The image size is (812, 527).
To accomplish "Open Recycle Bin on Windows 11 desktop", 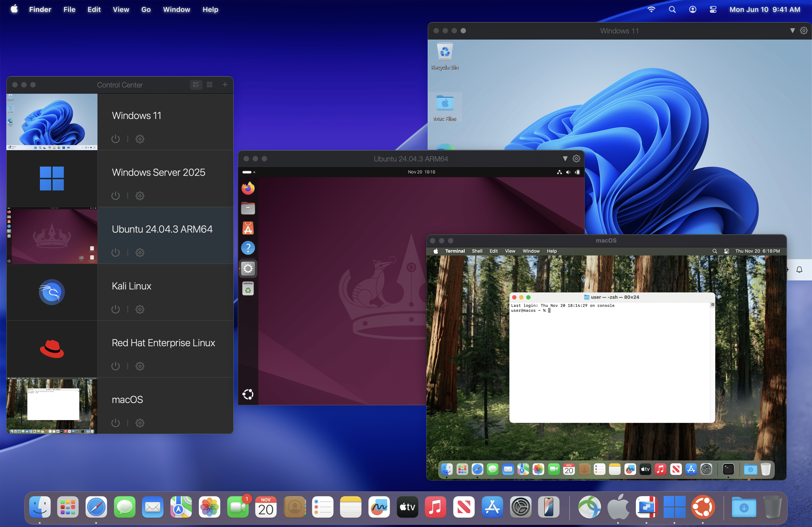I will [x=445, y=56].
